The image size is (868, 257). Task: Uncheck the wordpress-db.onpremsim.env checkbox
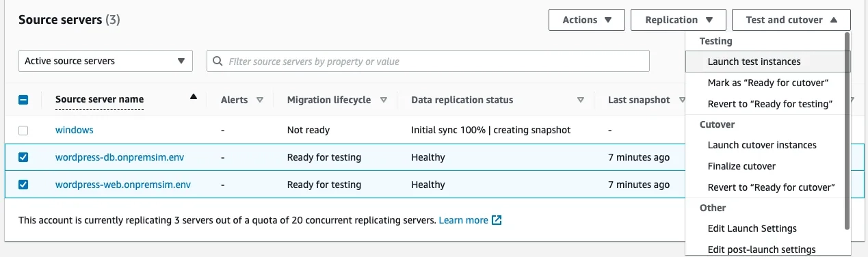coord(23,157)
